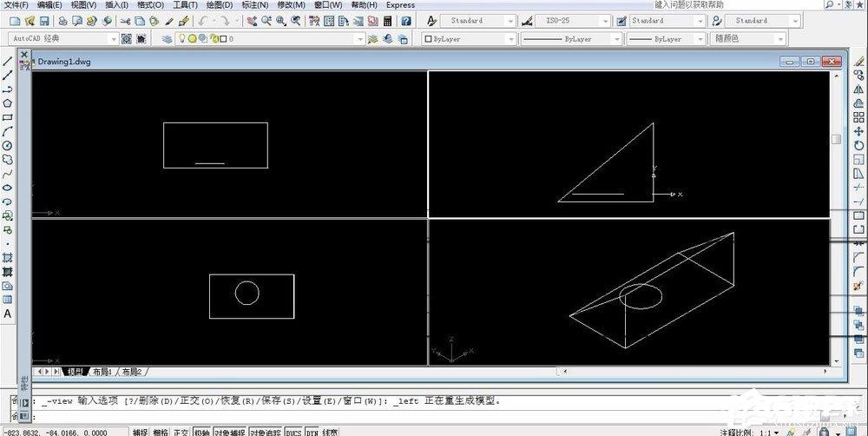Open Help with the question mark icon
The width and height of the screenshot is (868, 436).
(x=406, y=21)
